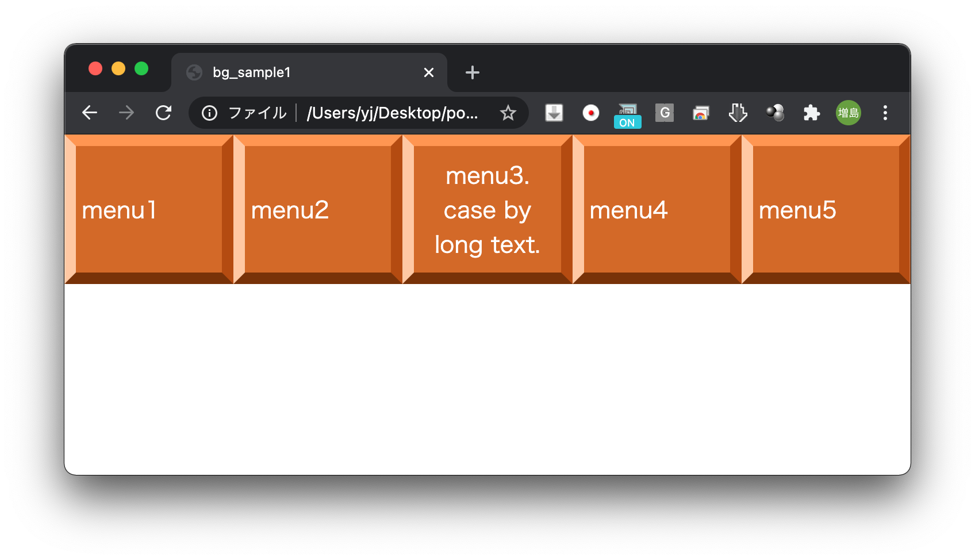Click the screenshot capture extension icon
This screenshot has height=560, width=975.
tap(701, 113)
